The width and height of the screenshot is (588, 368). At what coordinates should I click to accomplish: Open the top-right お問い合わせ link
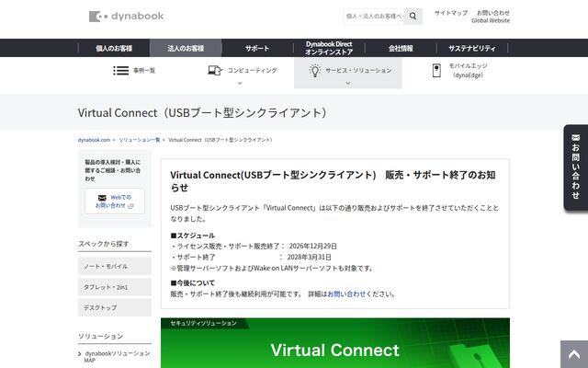click(493, 13)
